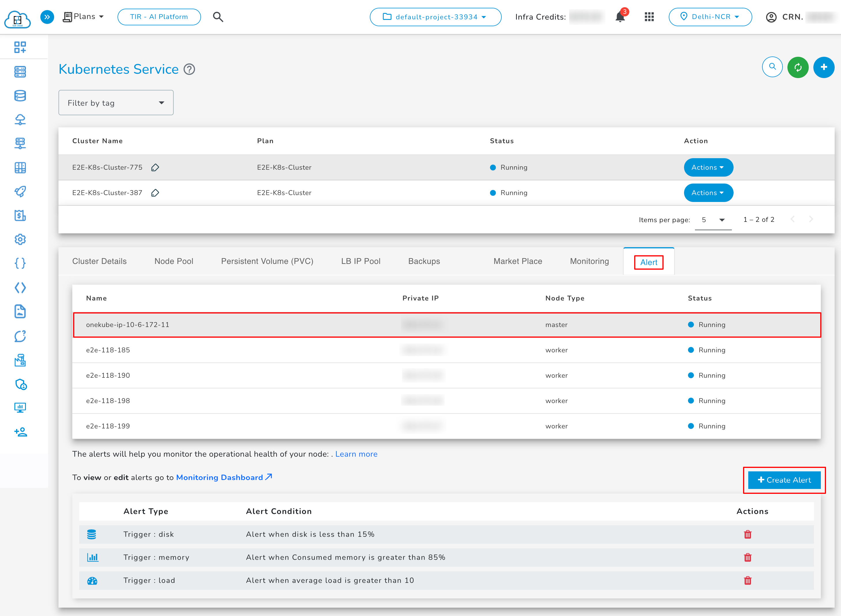Go to next page of clusters
This screenshot has width=841, height=616.
coord(811,219)
